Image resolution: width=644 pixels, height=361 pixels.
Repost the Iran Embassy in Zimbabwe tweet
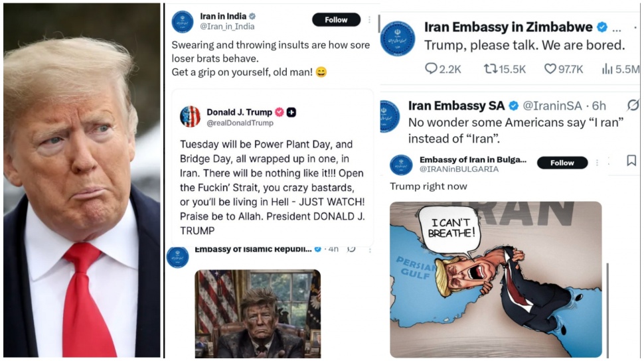(491, 68)
